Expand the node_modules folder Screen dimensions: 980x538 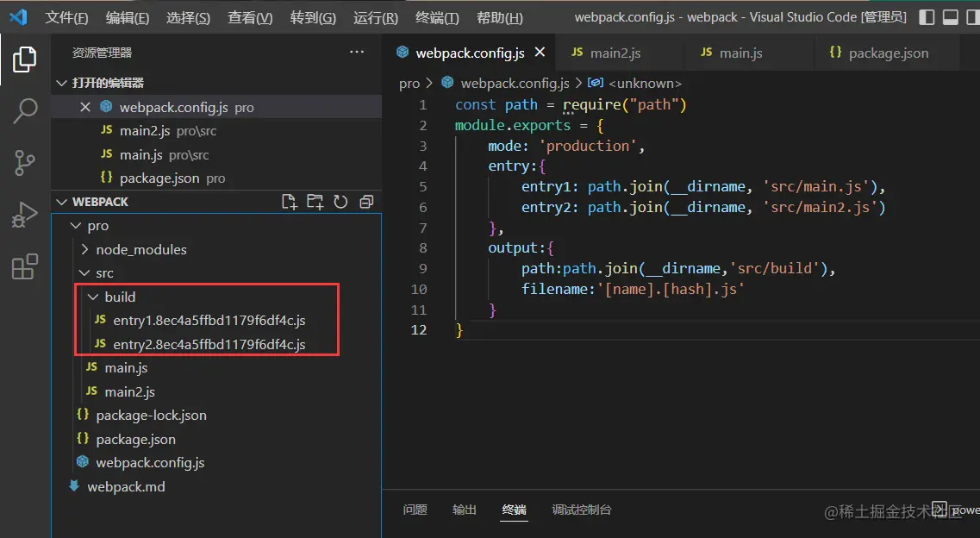click(85, 249)
